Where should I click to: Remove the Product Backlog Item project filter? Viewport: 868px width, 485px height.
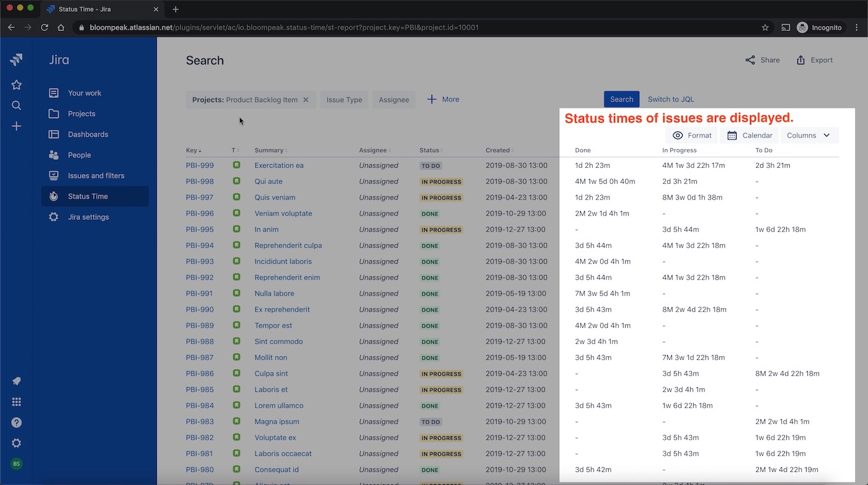[306, 100]
